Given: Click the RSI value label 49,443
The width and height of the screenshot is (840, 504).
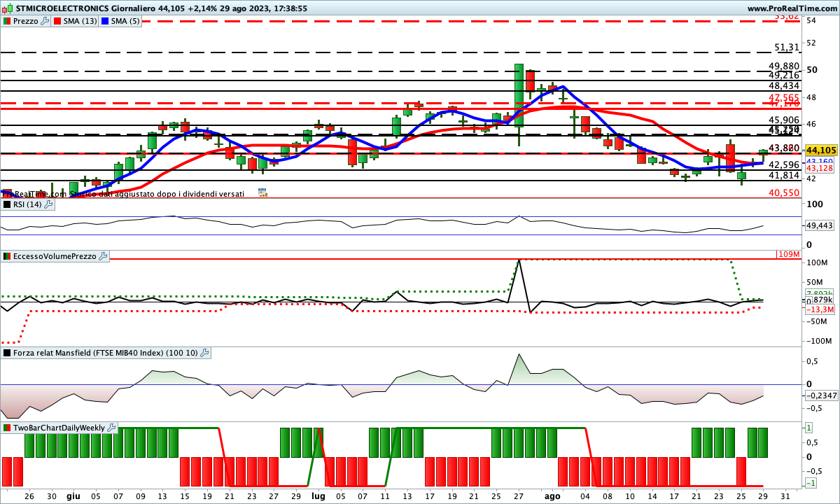Looking at the screenshot, I should [x=820, y=225].
